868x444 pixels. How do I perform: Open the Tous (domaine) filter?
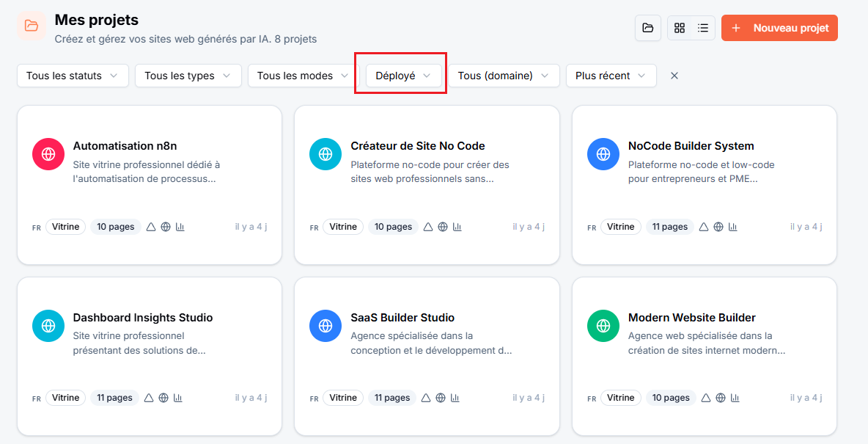504,76
